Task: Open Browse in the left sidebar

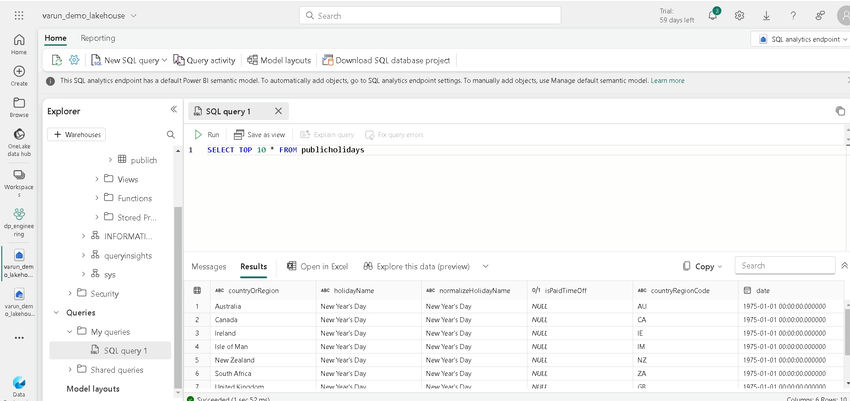Action: [19, 107]
